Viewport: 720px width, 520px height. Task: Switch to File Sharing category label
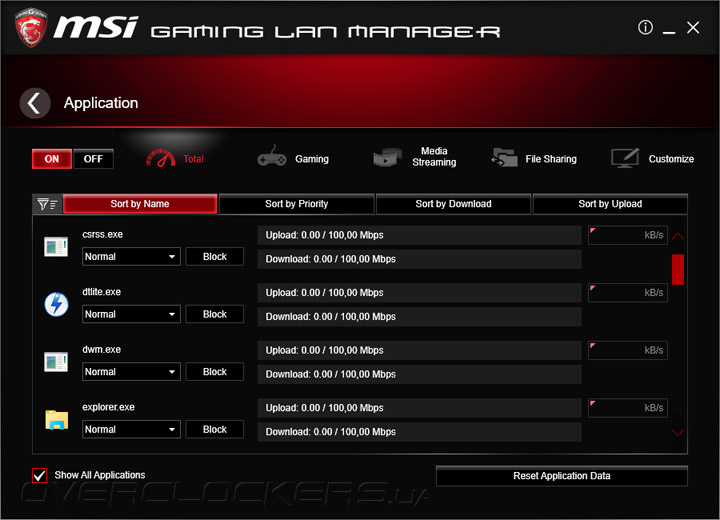(551, 159)
